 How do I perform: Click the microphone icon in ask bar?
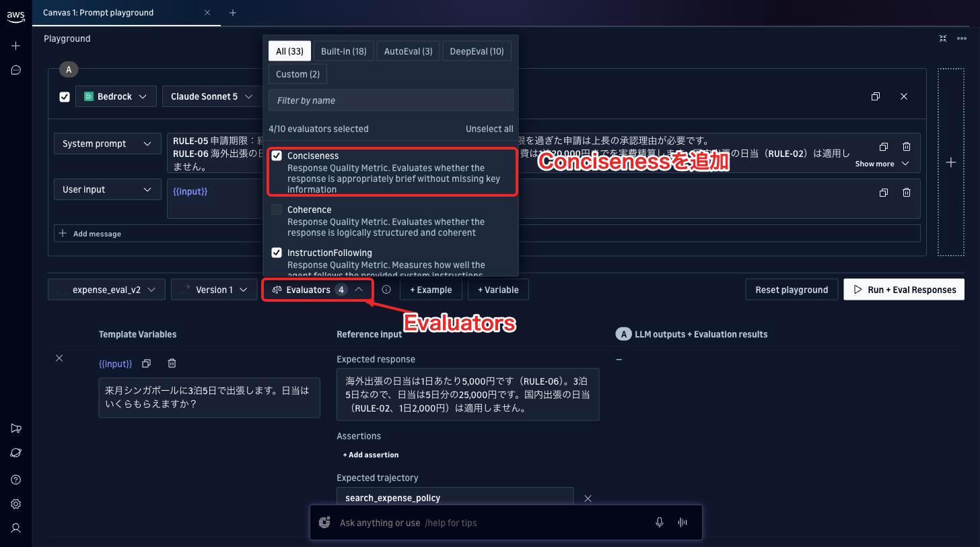(660, 523)
